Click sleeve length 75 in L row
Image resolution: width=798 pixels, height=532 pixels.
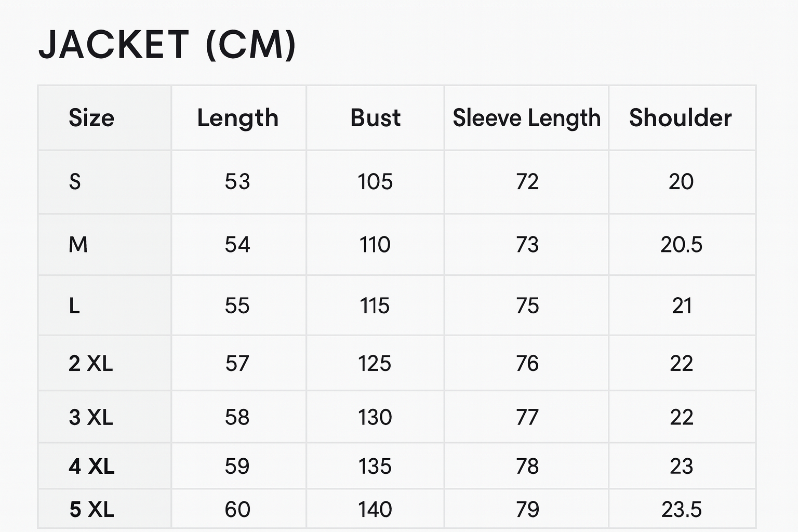527,305
